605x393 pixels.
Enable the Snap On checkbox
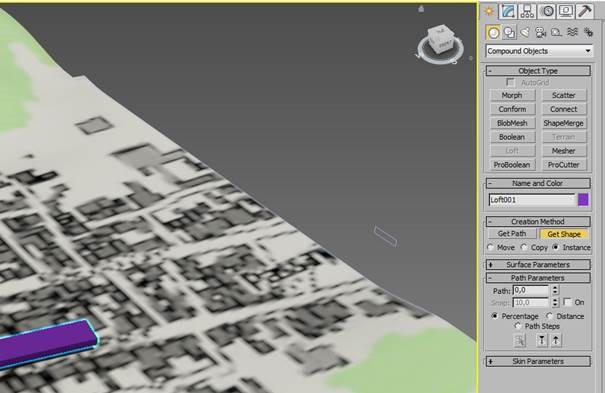[x=567, y=302]
